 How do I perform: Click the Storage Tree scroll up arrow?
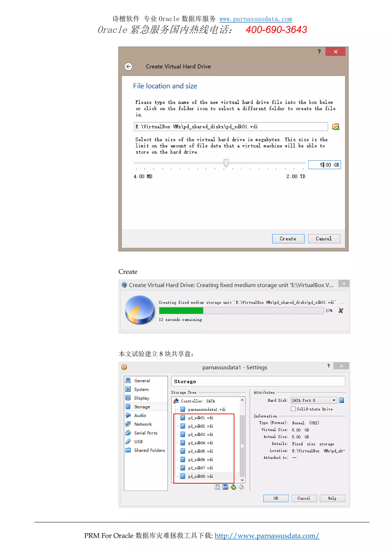[x=242, y=400]
